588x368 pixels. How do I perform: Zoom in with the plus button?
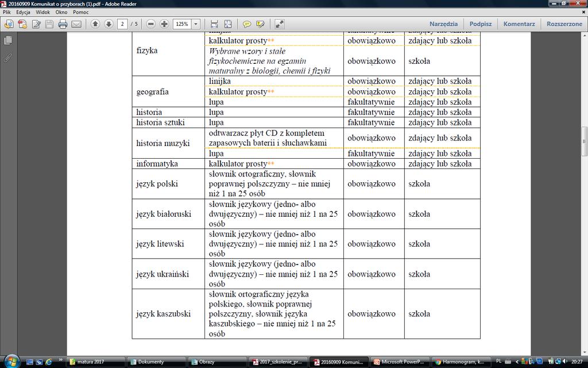coord(164,24)
